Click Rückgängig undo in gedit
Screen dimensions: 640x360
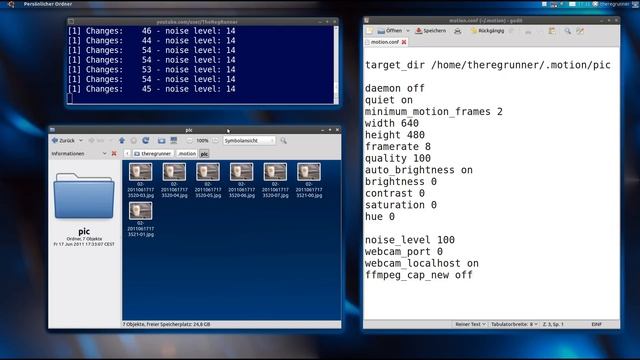(487, 31)
